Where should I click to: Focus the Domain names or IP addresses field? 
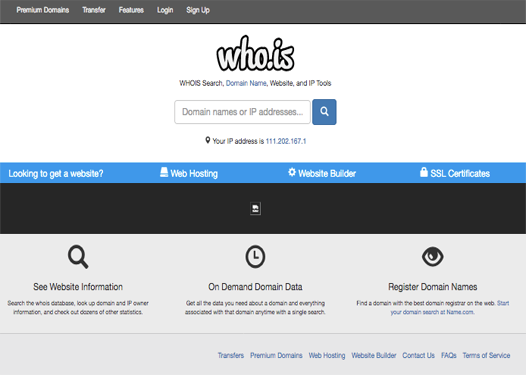pyautogui.click(x=242, y=112)
